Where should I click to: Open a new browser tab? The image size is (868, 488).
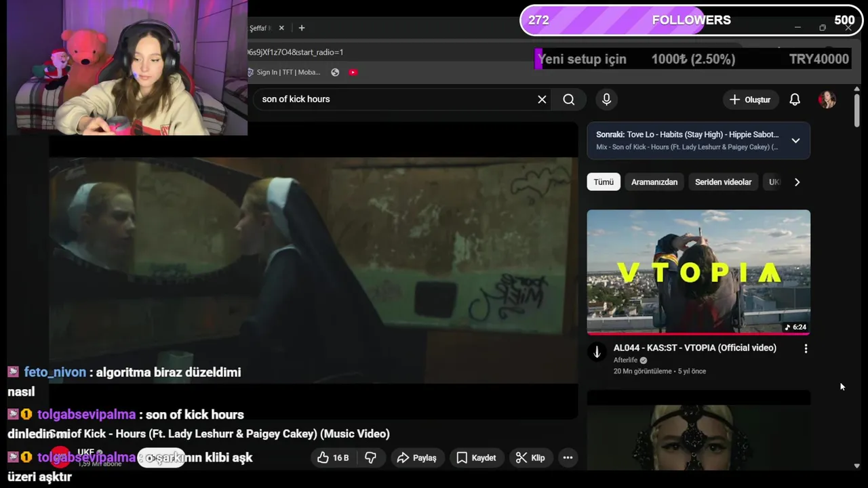tap(302, 28)
